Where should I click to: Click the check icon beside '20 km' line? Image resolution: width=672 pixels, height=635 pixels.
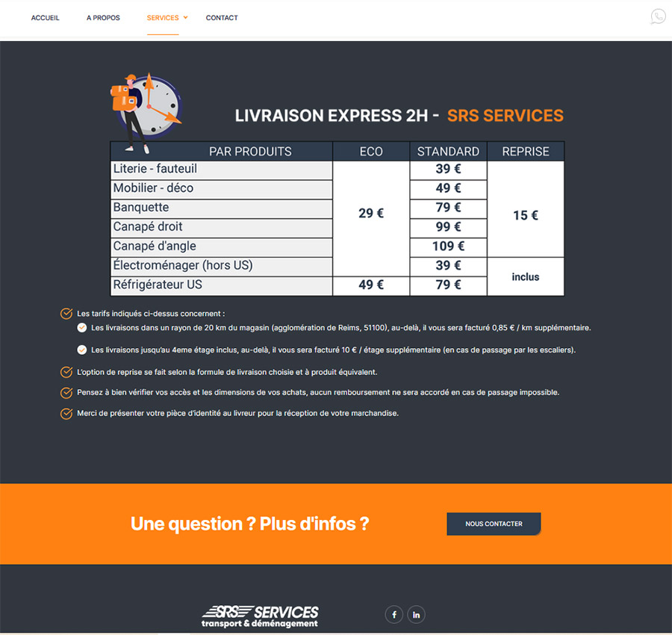(x=82, y=327)
